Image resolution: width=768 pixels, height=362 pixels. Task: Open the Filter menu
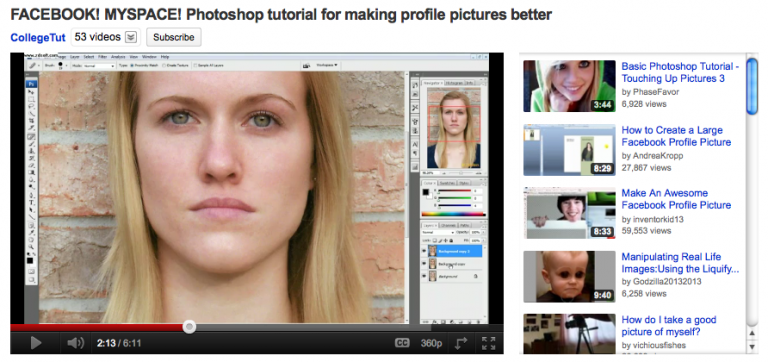(x=102, y=57)
